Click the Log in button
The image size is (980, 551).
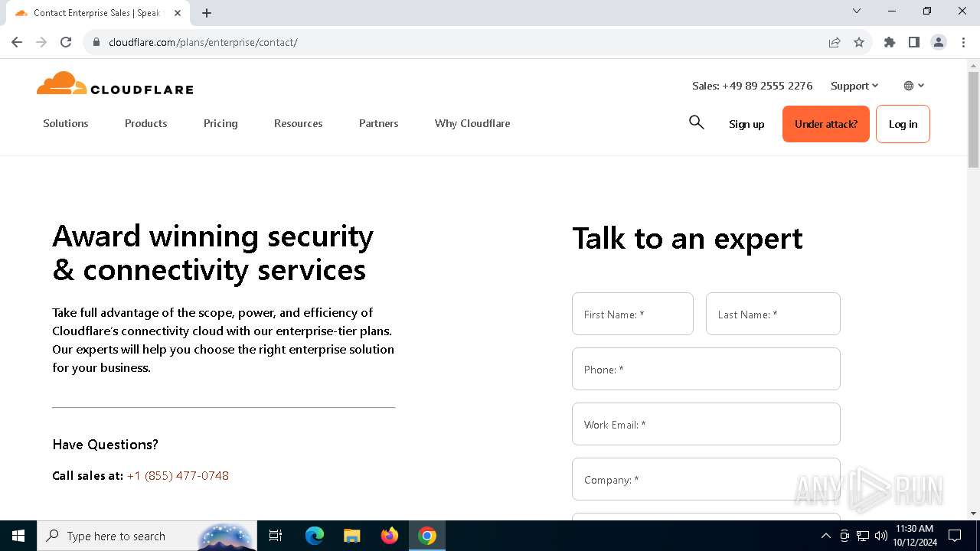click(x=903, y=124)
